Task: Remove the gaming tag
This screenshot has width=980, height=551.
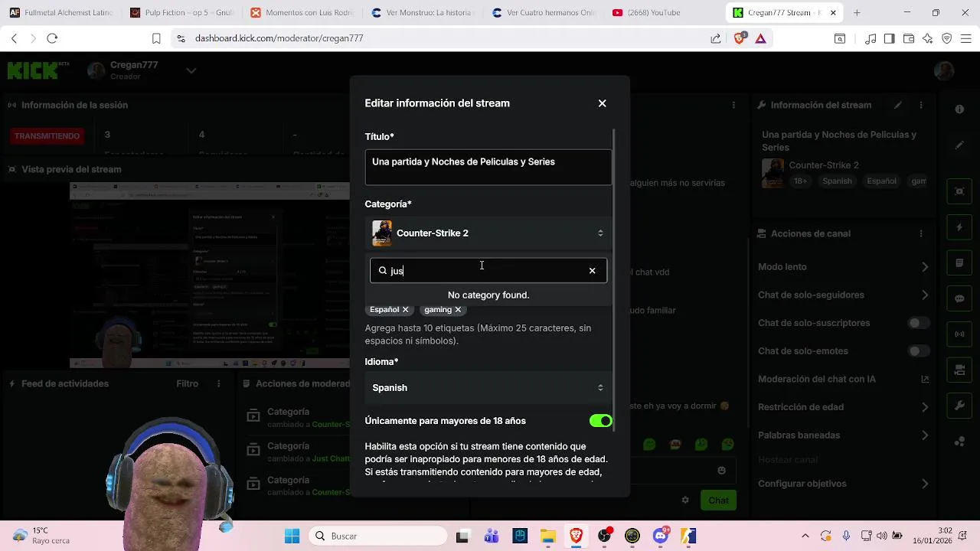Action: coord(458,310)
